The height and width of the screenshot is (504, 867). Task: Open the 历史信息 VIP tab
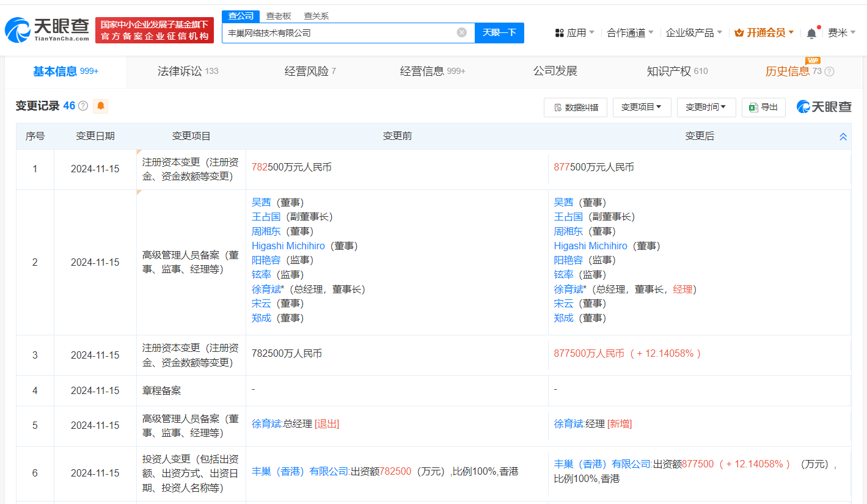pyautogui.click(x=793, y=71)
